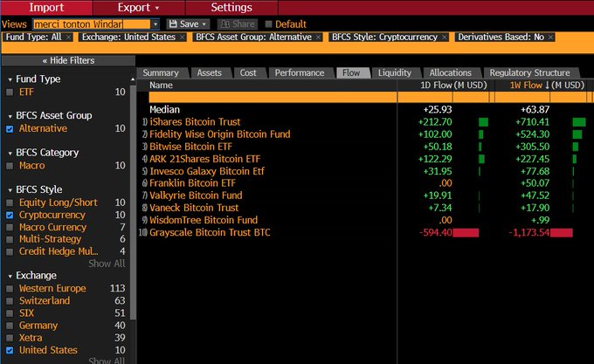Collapse the BFCS Style section
The image size is (594, 364).
[10, 190]
